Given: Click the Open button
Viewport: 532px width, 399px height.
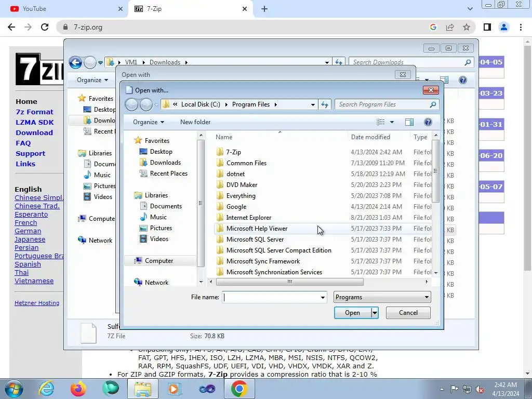Looking at the screenshot, I should 353,312.
